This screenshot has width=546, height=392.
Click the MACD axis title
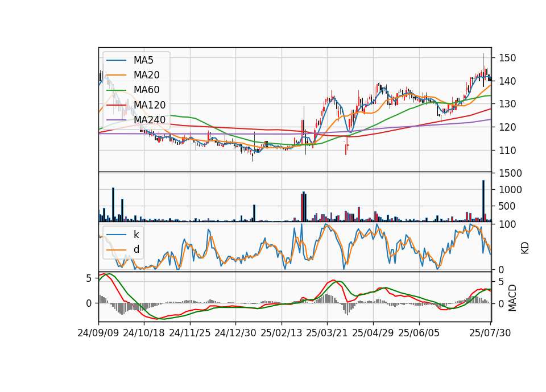pyautogui.click(x=512, y=298)
